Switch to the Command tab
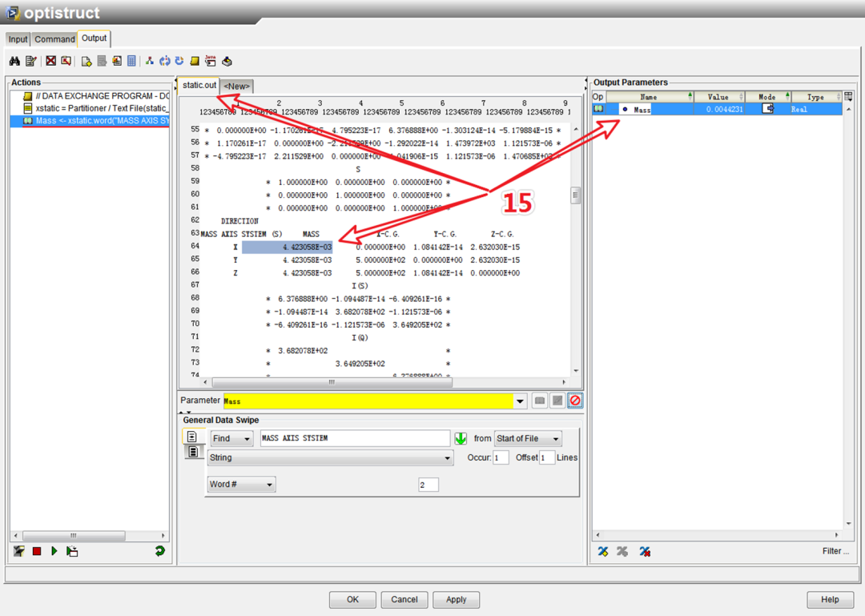Image resolution: width=865 pixels, height=616 pixels. click(54, 39)
